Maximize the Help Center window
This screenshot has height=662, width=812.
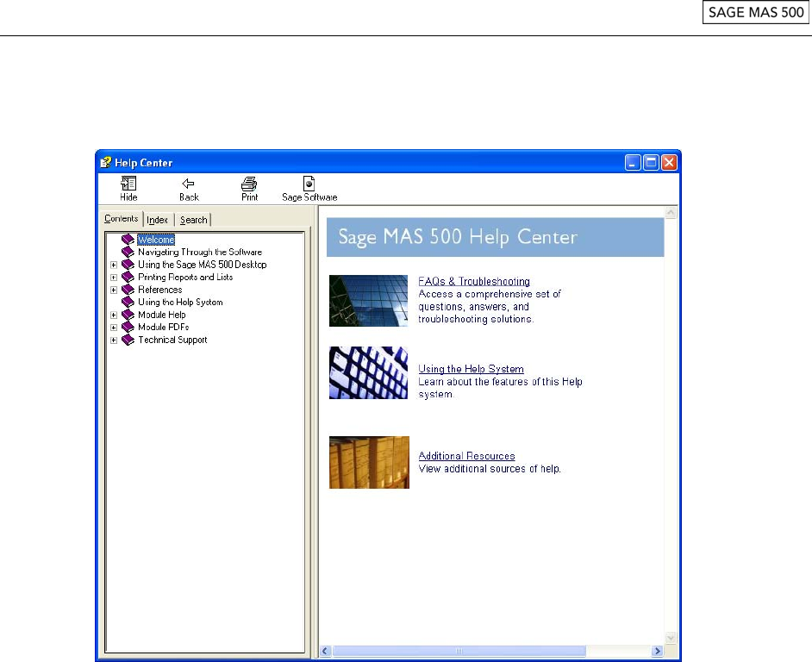click(x=651, y=163)
